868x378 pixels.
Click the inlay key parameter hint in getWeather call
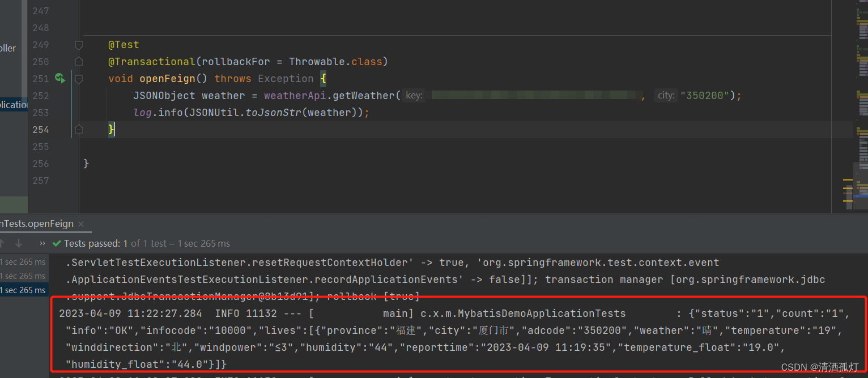(x=413, y=95)
